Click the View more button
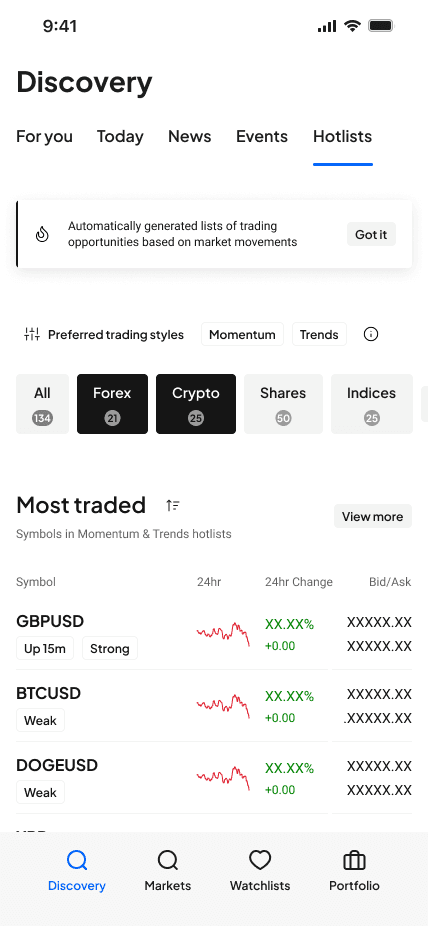The height and width of the screenshot is (926, 428). [373, 516]
